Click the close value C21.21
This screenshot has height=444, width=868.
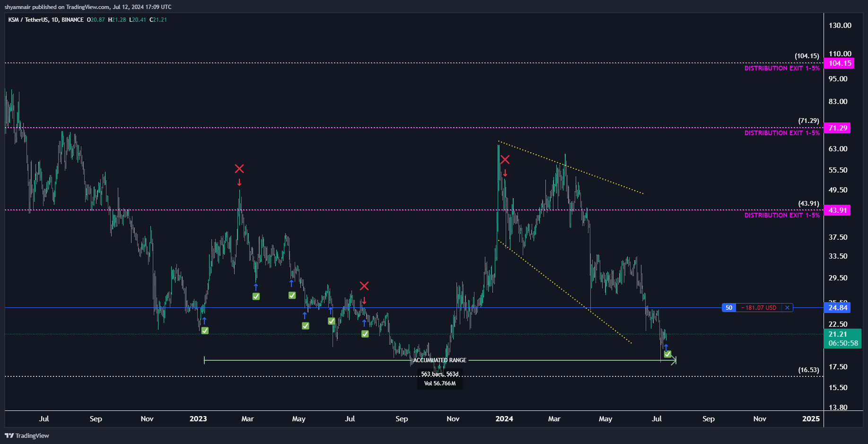click(x=158, y=20)
